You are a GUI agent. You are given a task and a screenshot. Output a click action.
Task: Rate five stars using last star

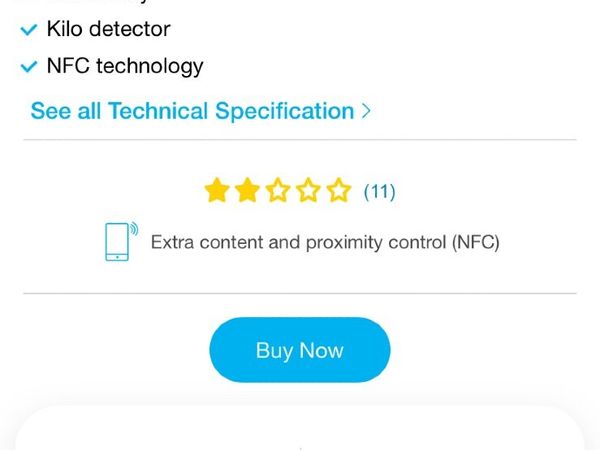coord(339,190)
